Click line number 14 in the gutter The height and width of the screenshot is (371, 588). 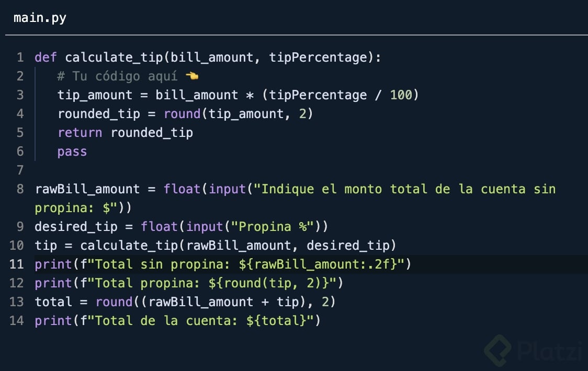[x=17, y=321]
